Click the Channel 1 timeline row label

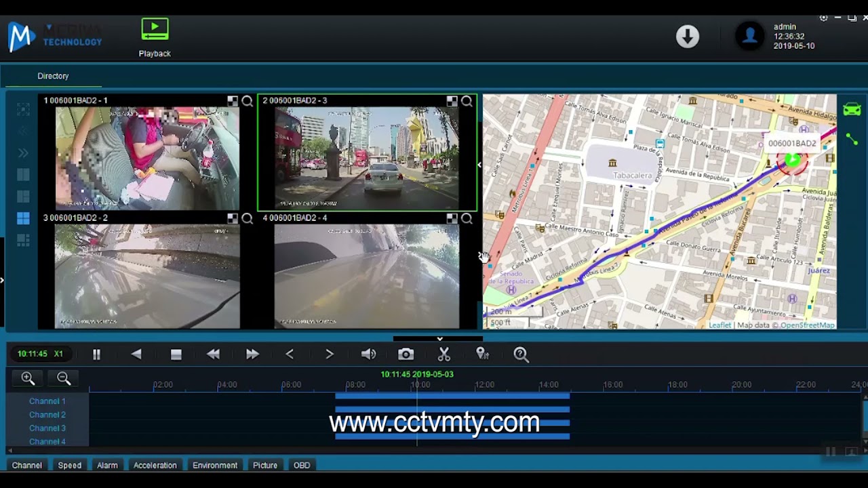coord(47,401)
